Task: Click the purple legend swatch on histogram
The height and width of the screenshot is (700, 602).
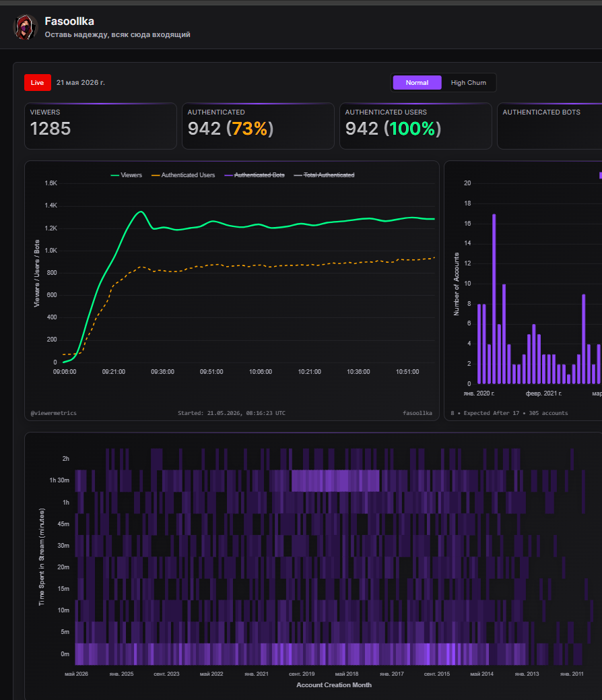Action: coord(600,175)
